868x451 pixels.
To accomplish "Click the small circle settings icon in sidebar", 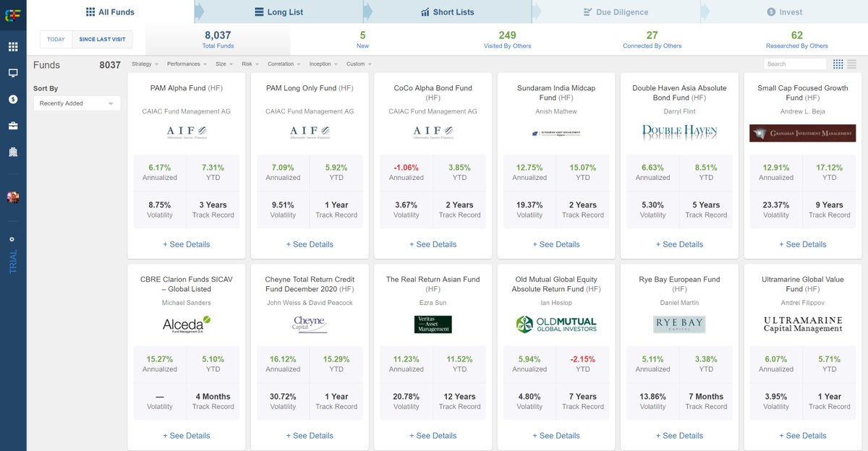I will [x=12, y=239].
